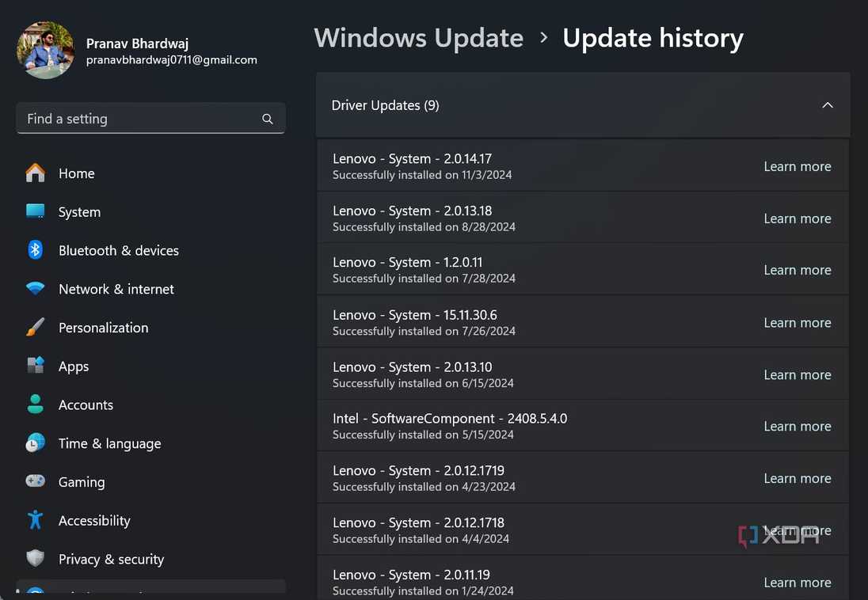Collapse the Driver Updates section chevron
This screenshot has width=868, height=600.
click(x=828, y=105)
